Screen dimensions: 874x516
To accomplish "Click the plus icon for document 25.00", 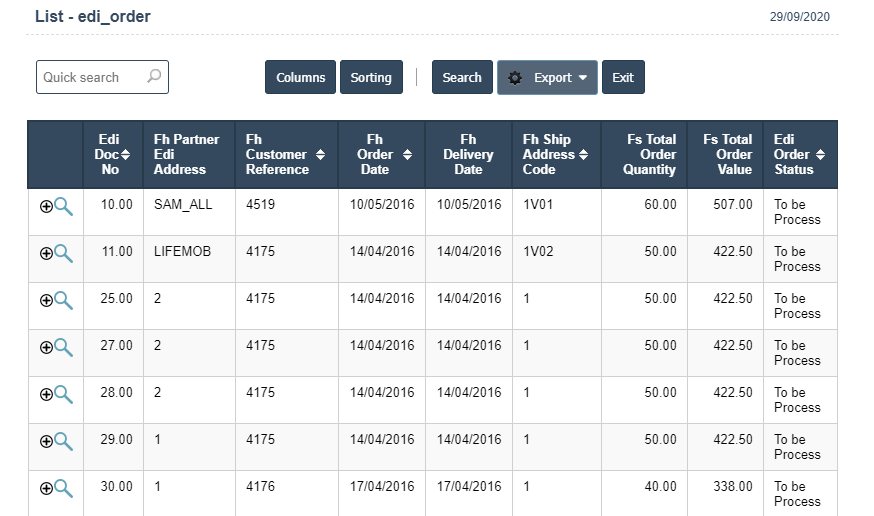I will coord(46,300).
